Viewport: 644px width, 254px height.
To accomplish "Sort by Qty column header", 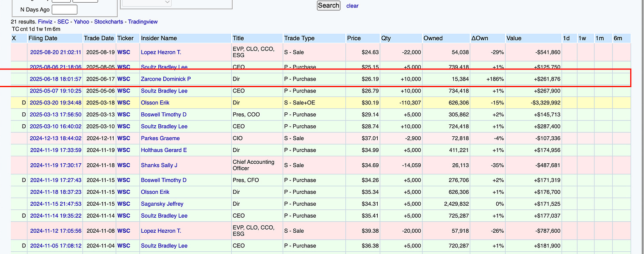I will tap(386, 38).
